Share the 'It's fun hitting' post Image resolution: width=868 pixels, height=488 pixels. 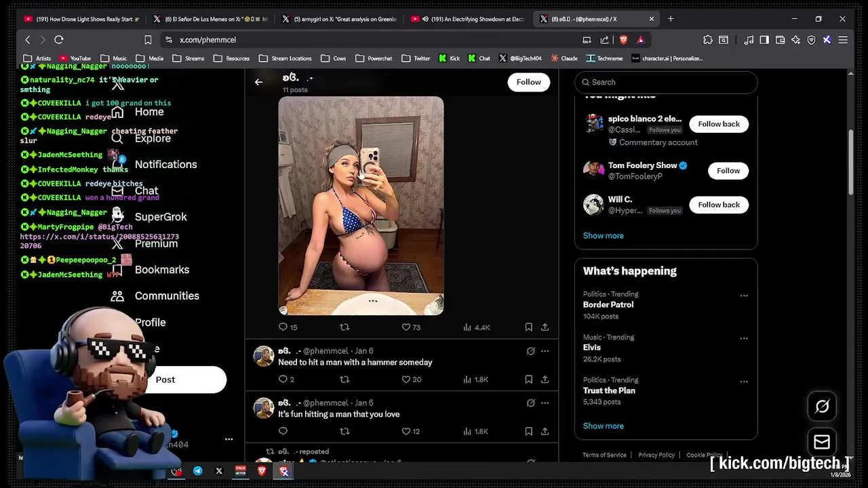pyautogui.click(x=545, y=431)
